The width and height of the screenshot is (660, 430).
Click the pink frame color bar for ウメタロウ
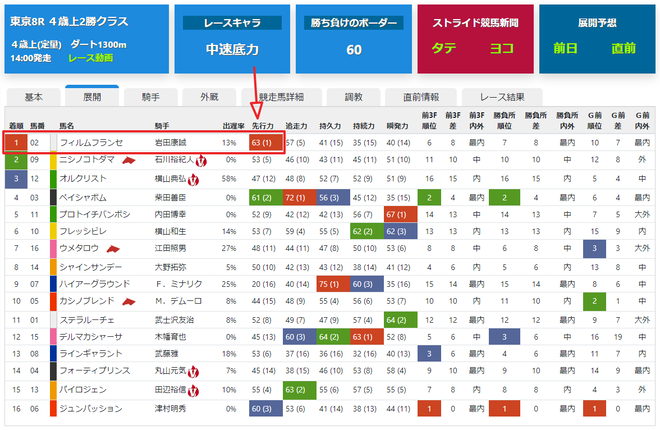(53, 249)
